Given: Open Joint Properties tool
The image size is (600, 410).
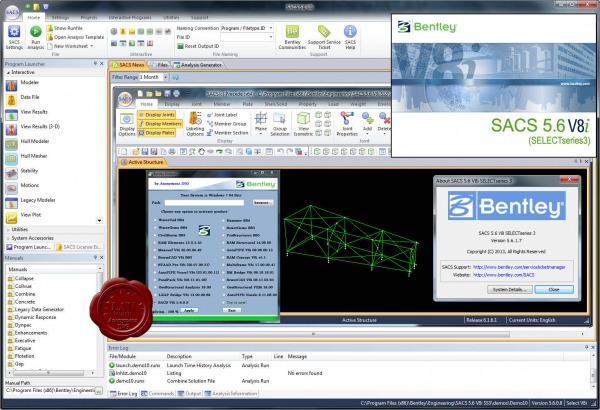Looking at the screenshot, I should (x=347, y=124).
